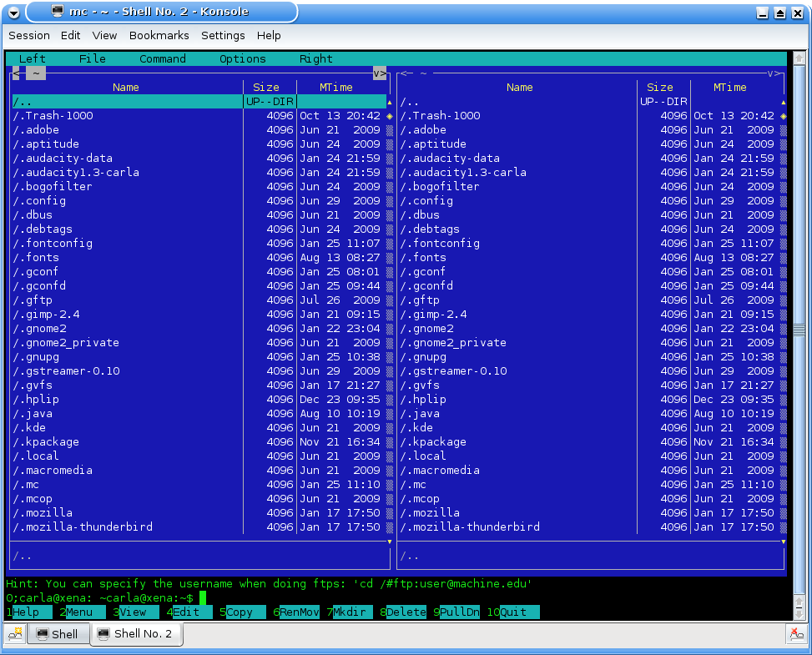This screenshot has height=655, width=812.
Task: Click the 7Mkdir function key button
Action: 350,612
